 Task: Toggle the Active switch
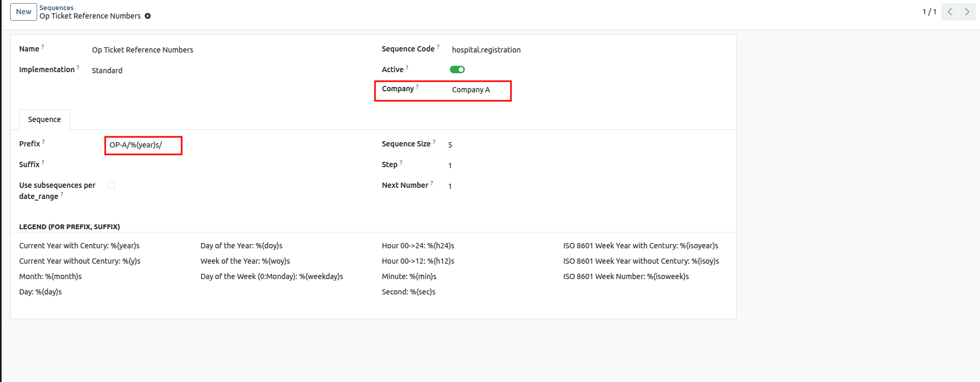[x=457, y=70]
